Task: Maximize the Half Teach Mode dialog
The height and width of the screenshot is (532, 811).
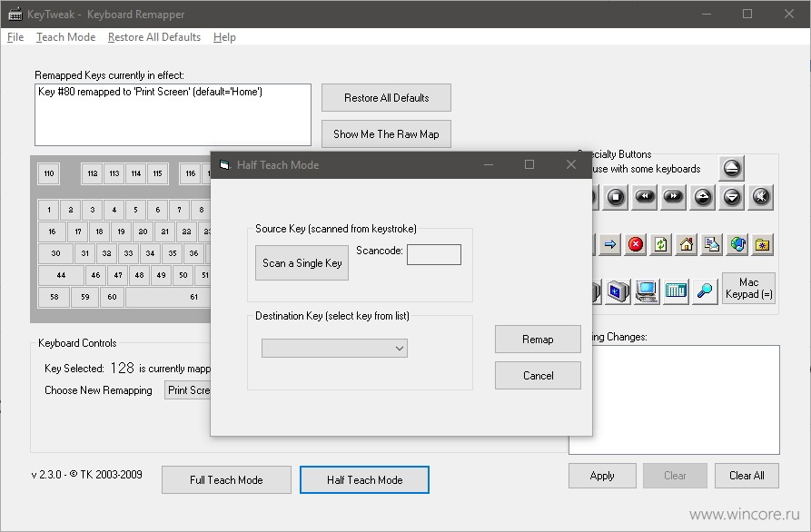Action: click(529, 164)
